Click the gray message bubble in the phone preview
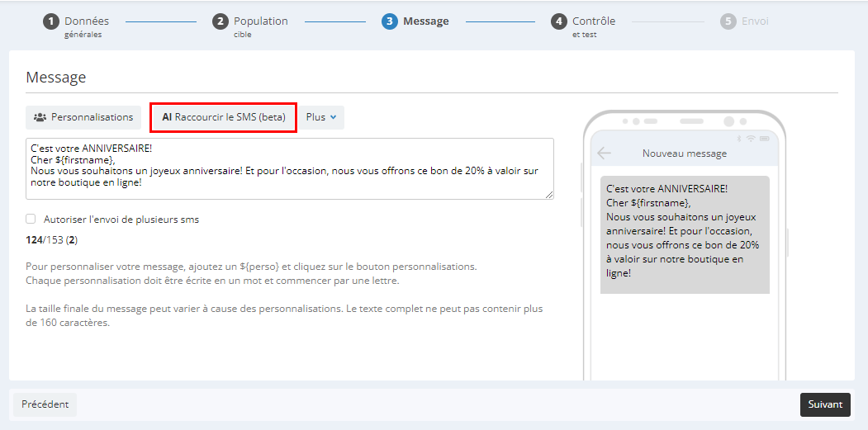 (x=685, y=234)
